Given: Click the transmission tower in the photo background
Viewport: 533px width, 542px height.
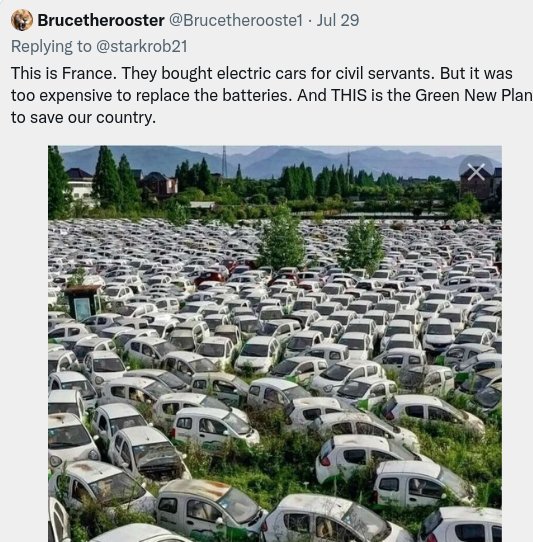Looking at the screenshot, I should [x=224, y=161].
